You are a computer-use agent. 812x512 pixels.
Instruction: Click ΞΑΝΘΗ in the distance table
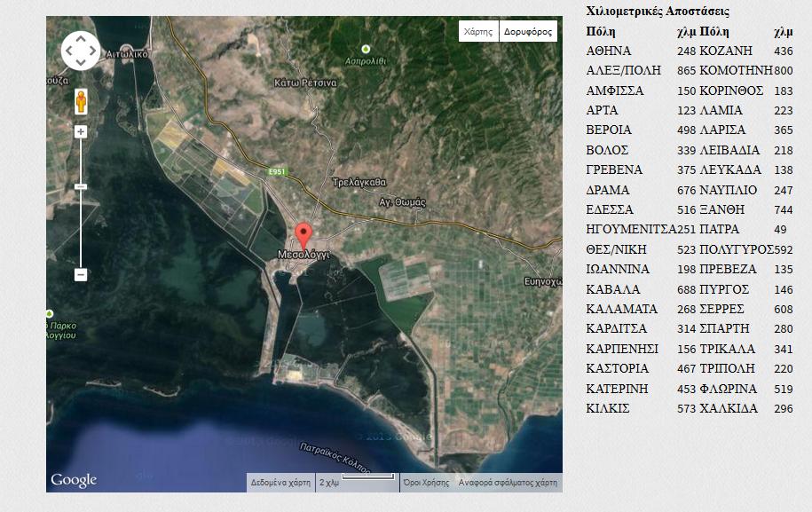(x=721, y=209)
